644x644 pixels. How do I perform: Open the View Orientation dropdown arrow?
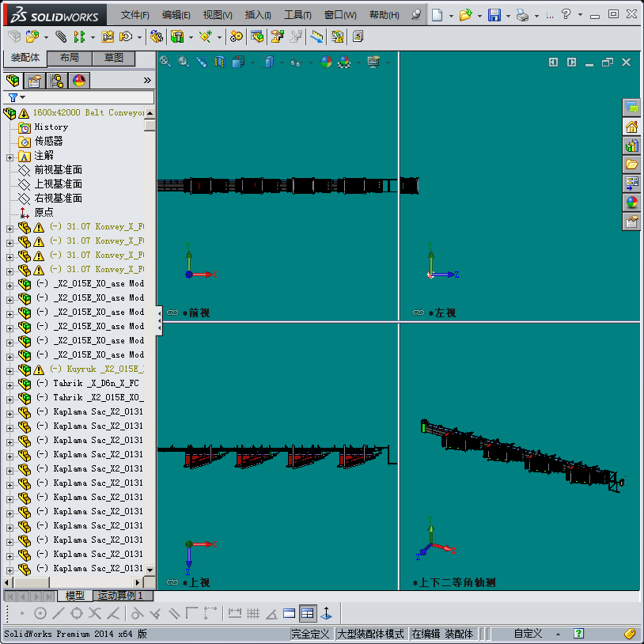[x=252, y=63]
